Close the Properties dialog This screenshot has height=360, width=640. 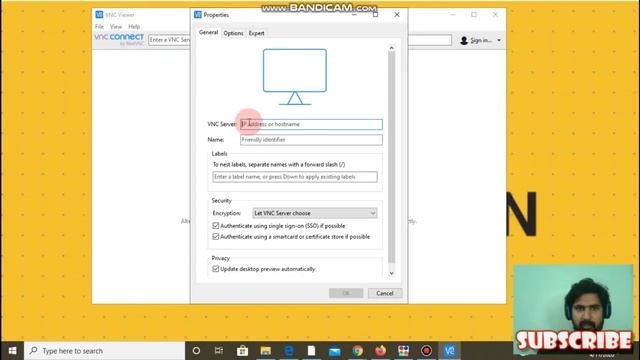(397, 15)
